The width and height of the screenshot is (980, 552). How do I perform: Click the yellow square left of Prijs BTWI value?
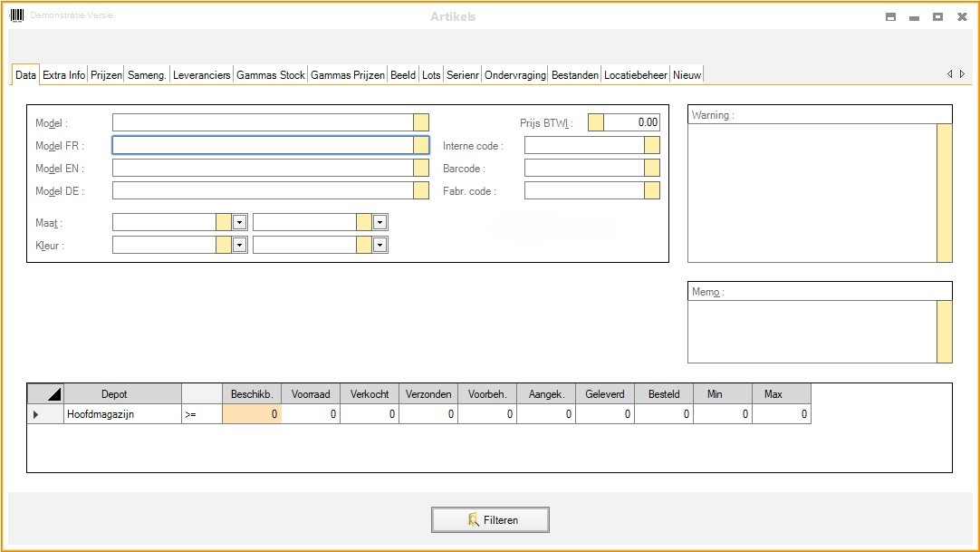(x=596, y=122)
